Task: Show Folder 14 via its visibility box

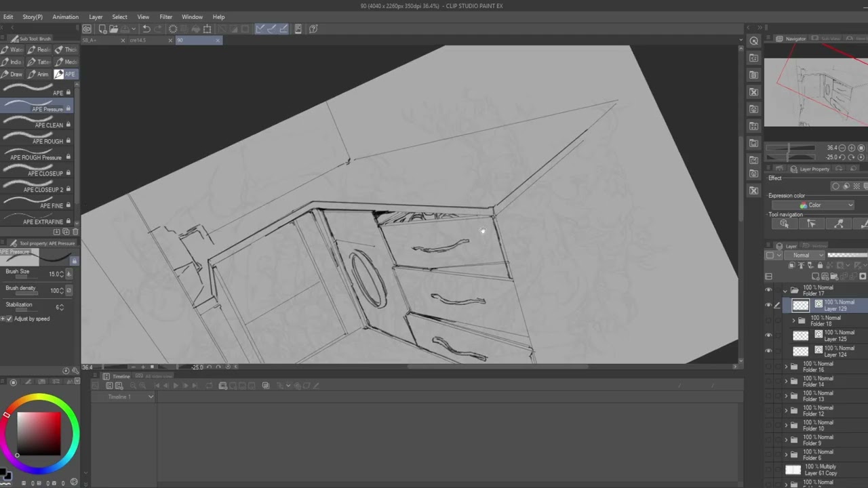Action: (768, 381)
